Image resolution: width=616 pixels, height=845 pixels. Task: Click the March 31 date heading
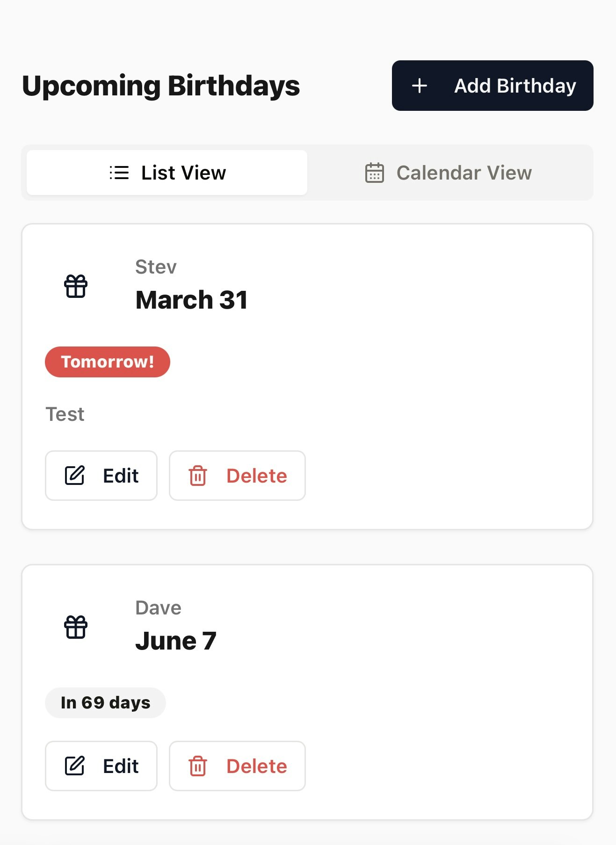pyautogui.click(x=191, y=300)
